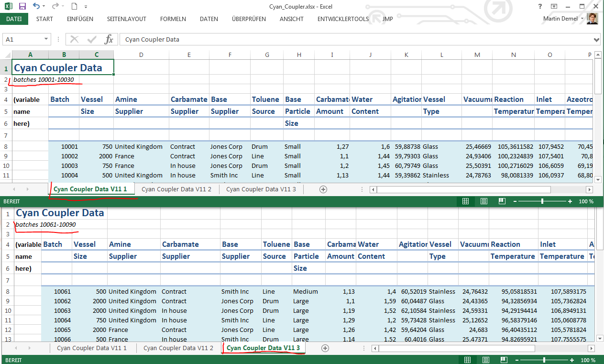The image size is (604, 364).
Task: Switch to Page Break Preview in upper status bar
Action: tap(502, 201)
